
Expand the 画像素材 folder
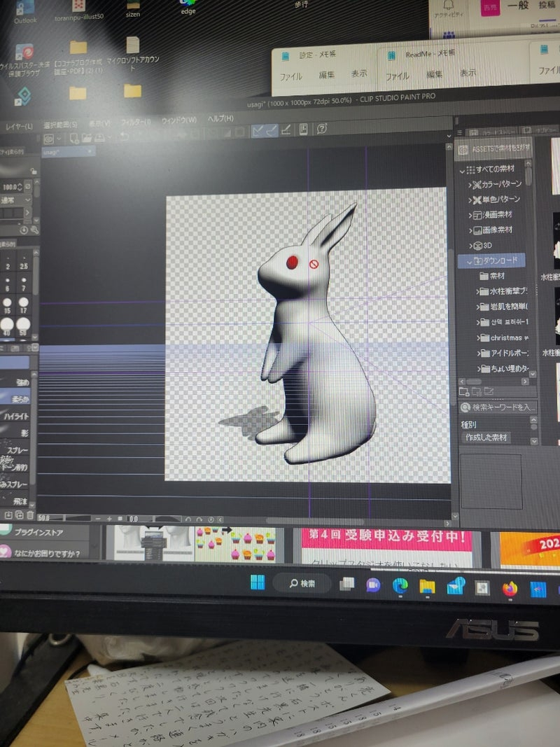(x=470, y=231)
